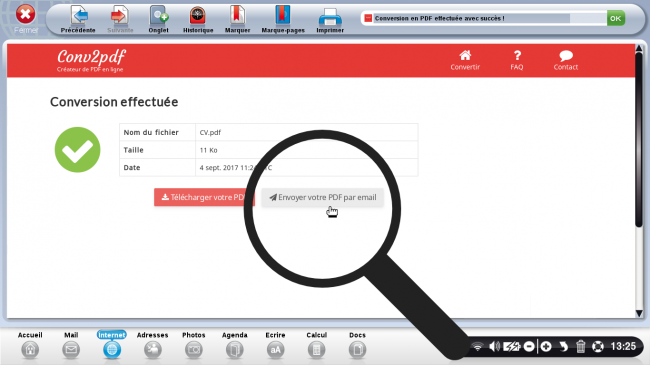Image resolution: width=650 pixels, height=365 pixels.
Task: Zoom out with the minus icon
Action: [x=529, y=346]
